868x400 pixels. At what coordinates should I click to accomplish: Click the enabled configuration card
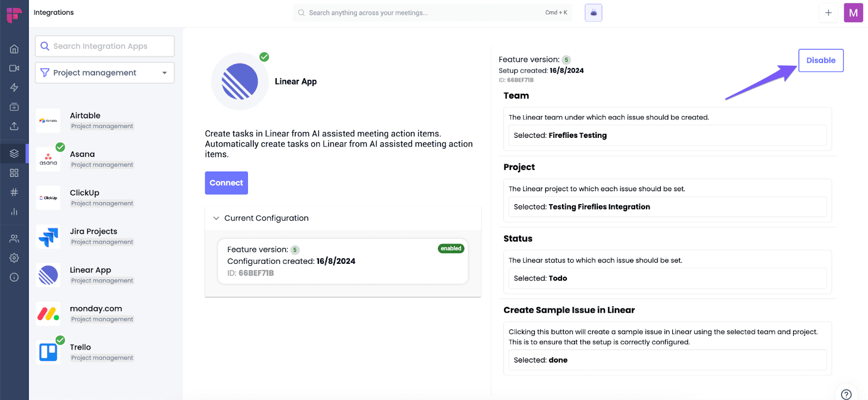coord(343,261)
